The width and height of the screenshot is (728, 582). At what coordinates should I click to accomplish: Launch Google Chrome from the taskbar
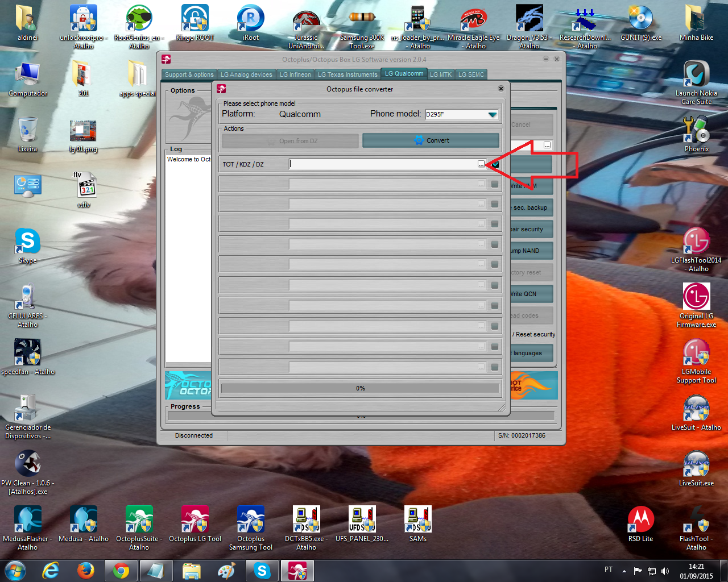(x=121, y=571)
